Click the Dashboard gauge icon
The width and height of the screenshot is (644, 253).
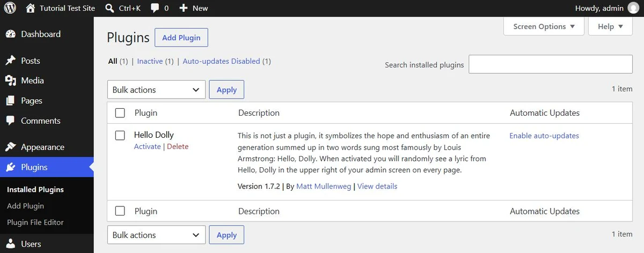[11, 34]
